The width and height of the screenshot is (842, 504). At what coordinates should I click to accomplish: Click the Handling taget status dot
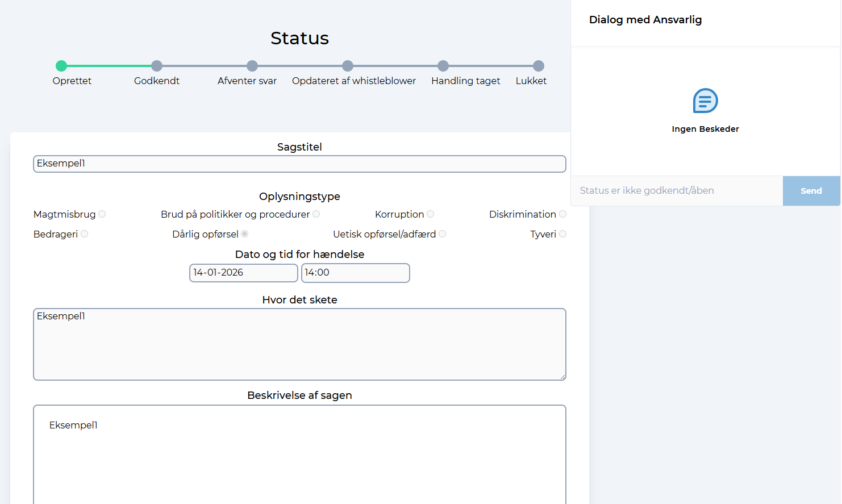pos(443,66)
